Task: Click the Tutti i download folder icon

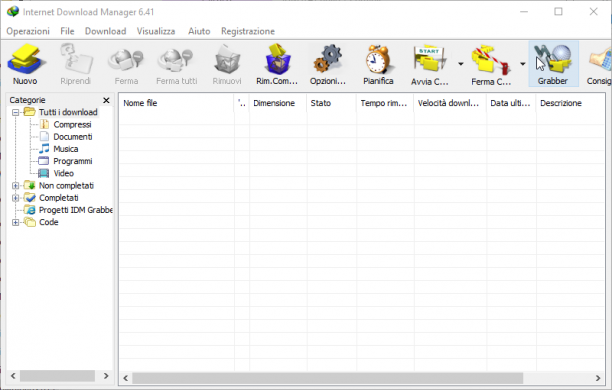Action: [x=30, y=112]
